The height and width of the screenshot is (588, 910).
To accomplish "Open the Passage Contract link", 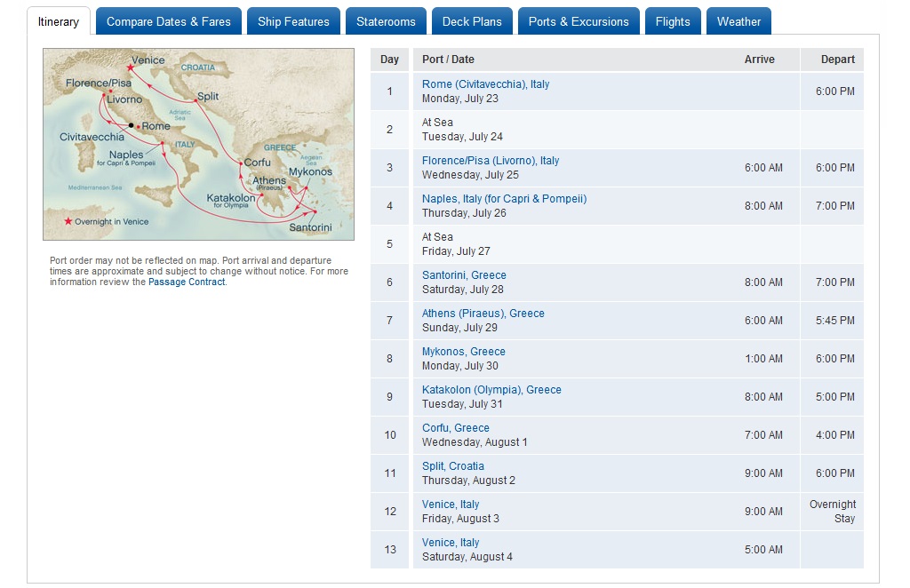I will tap(187, 282).
